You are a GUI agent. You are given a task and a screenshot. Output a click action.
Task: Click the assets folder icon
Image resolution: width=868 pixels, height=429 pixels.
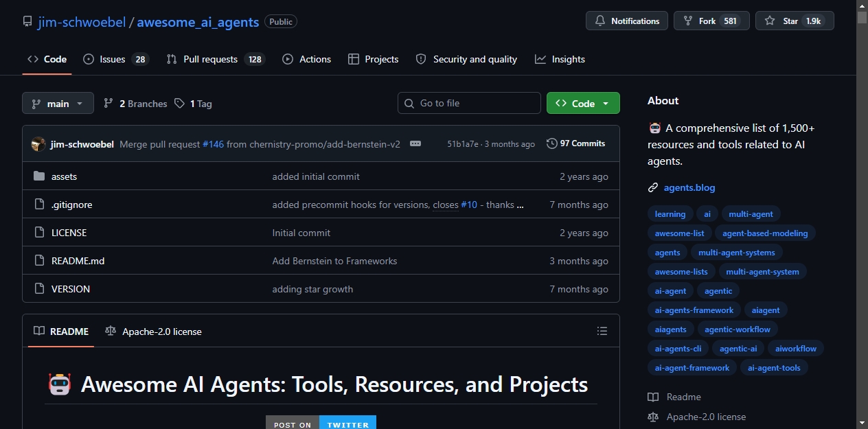tap(39, 176)
